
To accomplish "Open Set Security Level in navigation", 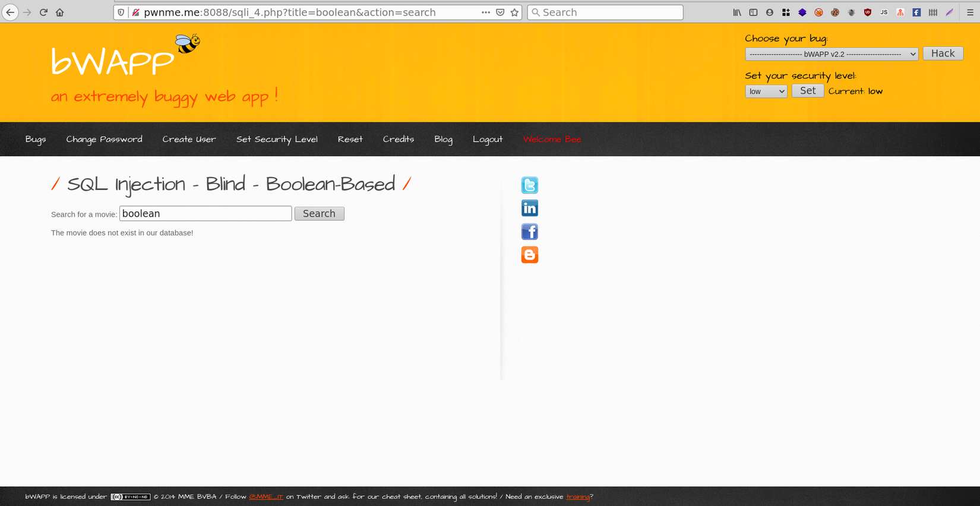I will [x=277, y=140].
